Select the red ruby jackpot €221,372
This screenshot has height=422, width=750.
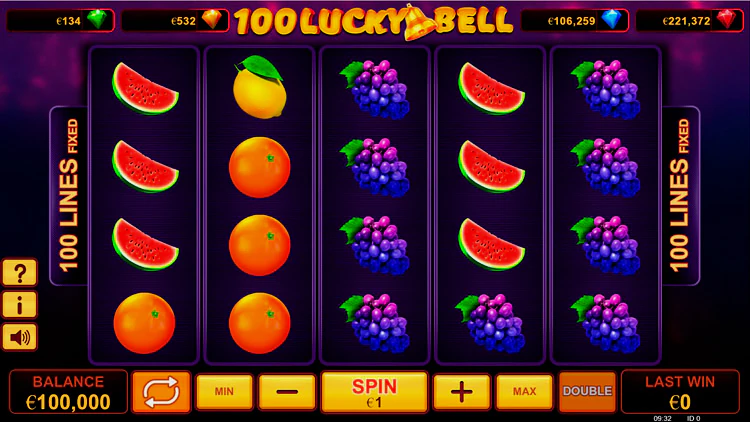(689, 21)
